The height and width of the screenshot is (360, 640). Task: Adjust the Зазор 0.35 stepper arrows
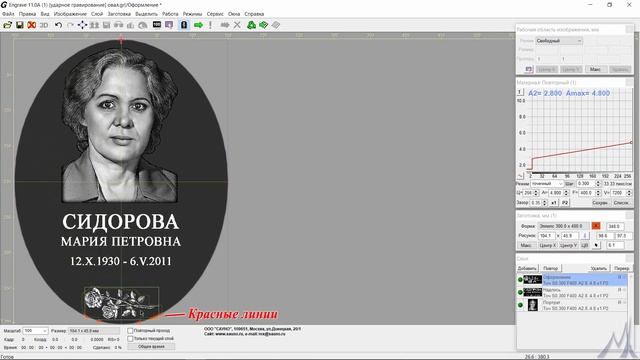(544, 202)
